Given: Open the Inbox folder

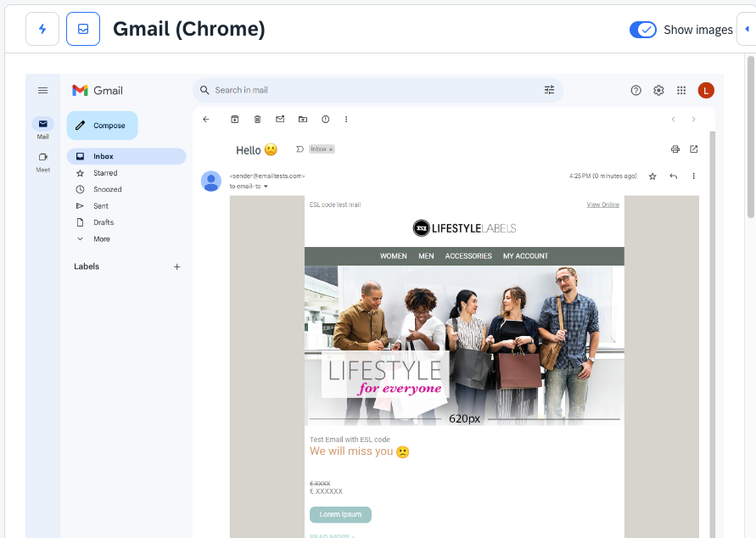Looking at the screenshot, I should (x=126, y=156).
